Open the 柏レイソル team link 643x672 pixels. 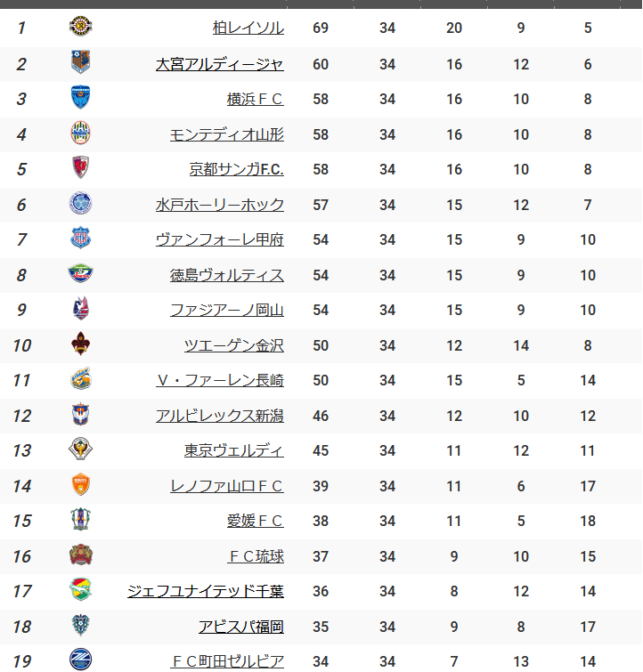248,28
